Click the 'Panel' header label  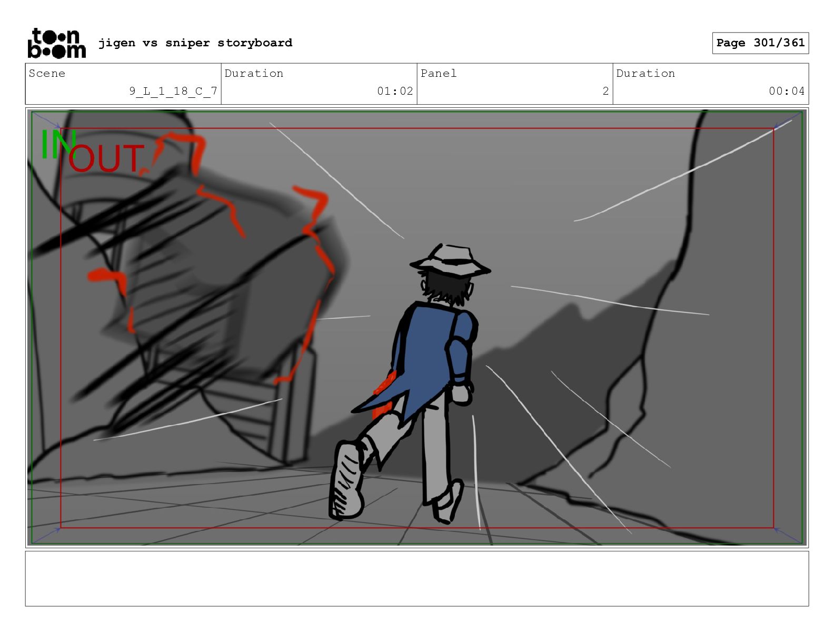[439, 73]
